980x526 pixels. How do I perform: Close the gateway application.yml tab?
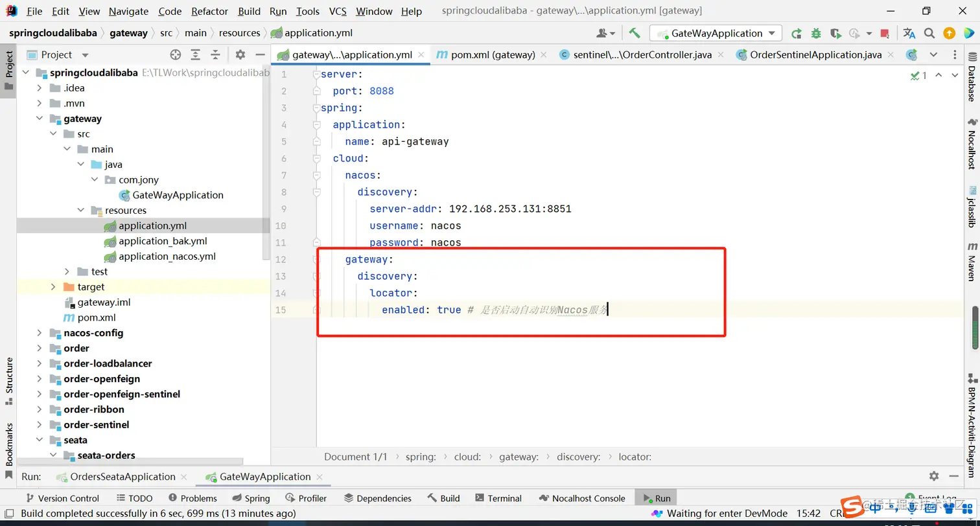421,55
